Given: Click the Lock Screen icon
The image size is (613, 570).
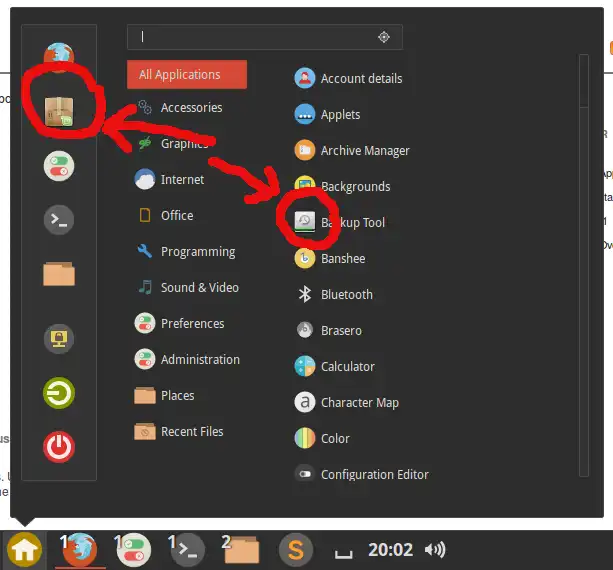Looking at the screenshot, I should tap(59, 339).
